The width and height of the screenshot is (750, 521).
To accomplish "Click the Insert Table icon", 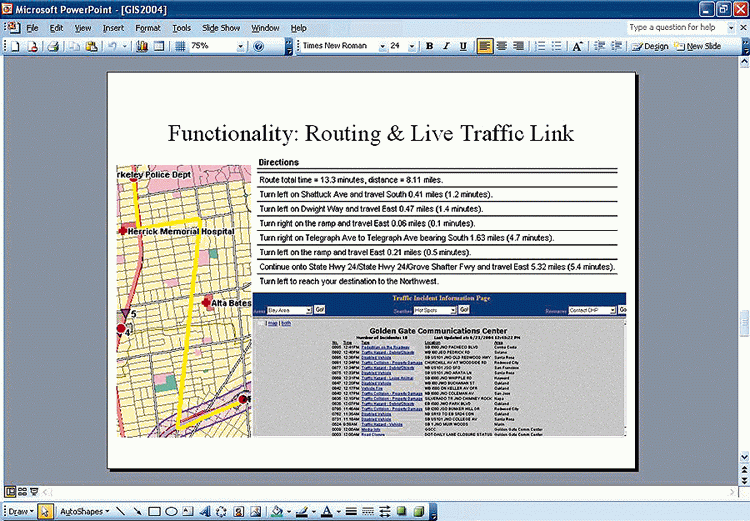I will 159,46.
